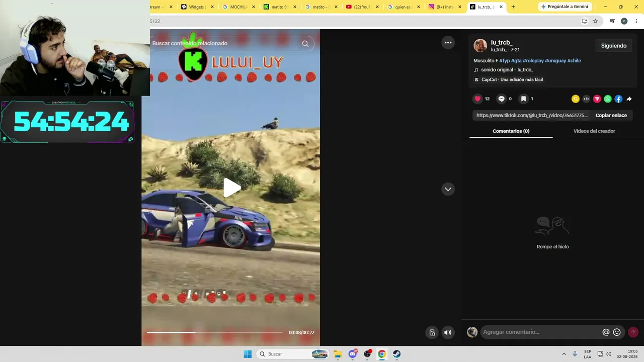Open the #fyp hashtag
The width and height of the screenshot is (644, 362).
pyautogui.click(x=504, y=61)
